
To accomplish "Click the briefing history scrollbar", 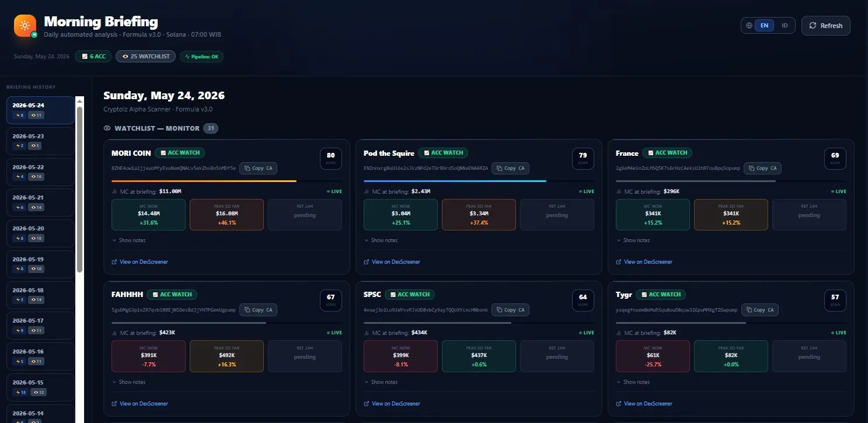I will (x=80, y=189).
